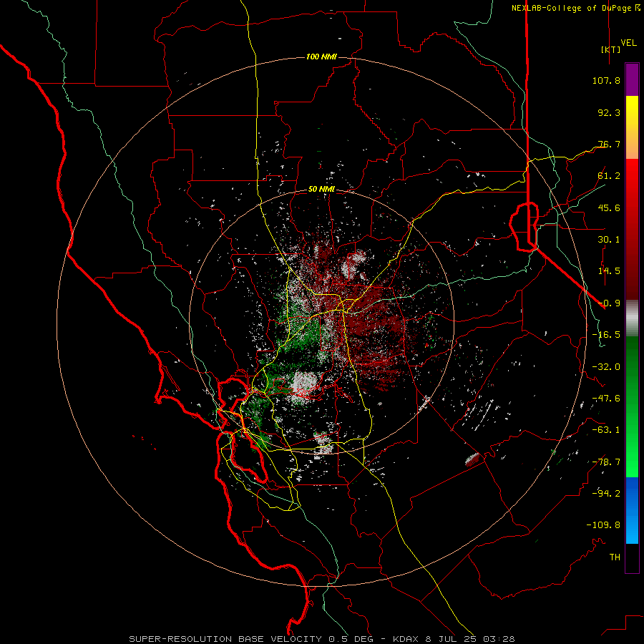Click the -16.5 velocity scale value

coord(606,335)
